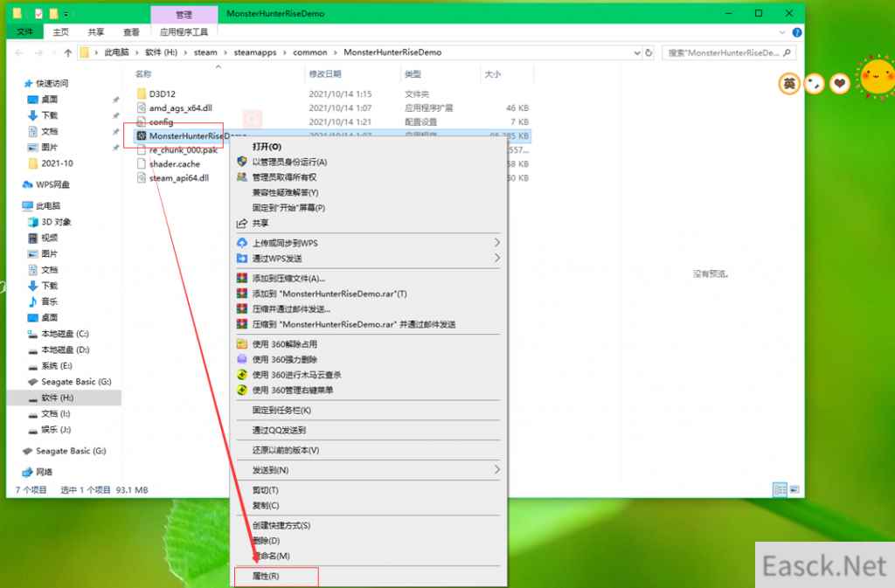This screenshot has height=588, width=895.
Task: Click the share icon in context menu
Action: click(242, 223)
